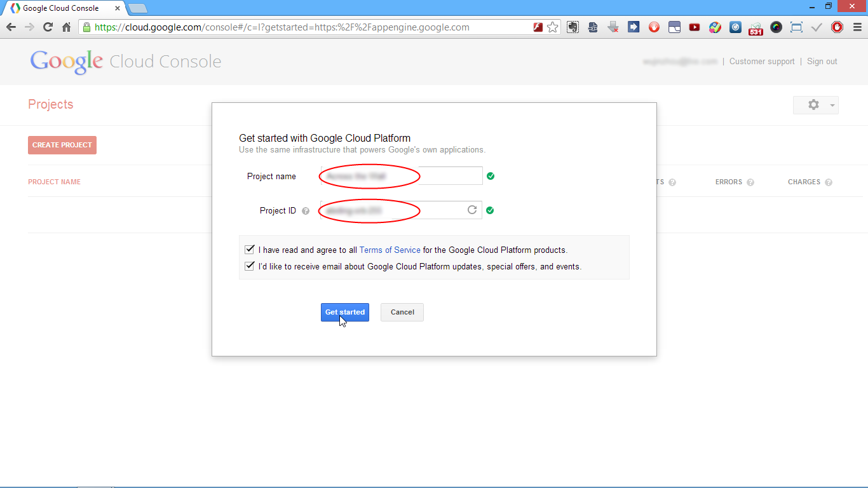Open the Terms of Service link

[390, 250]
